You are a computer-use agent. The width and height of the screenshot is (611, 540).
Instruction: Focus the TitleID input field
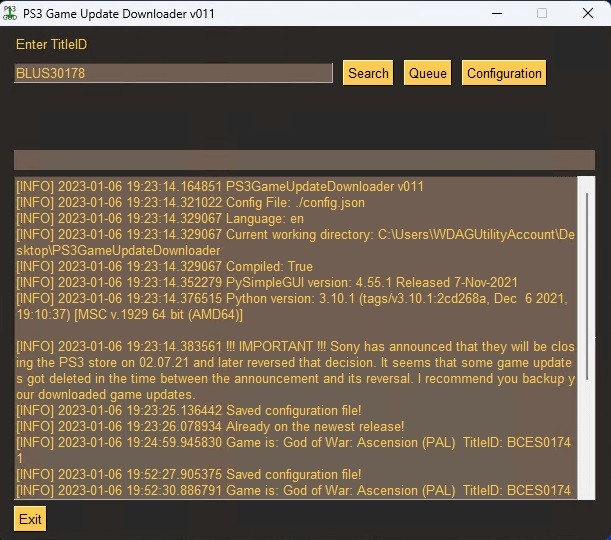(173, 73)
